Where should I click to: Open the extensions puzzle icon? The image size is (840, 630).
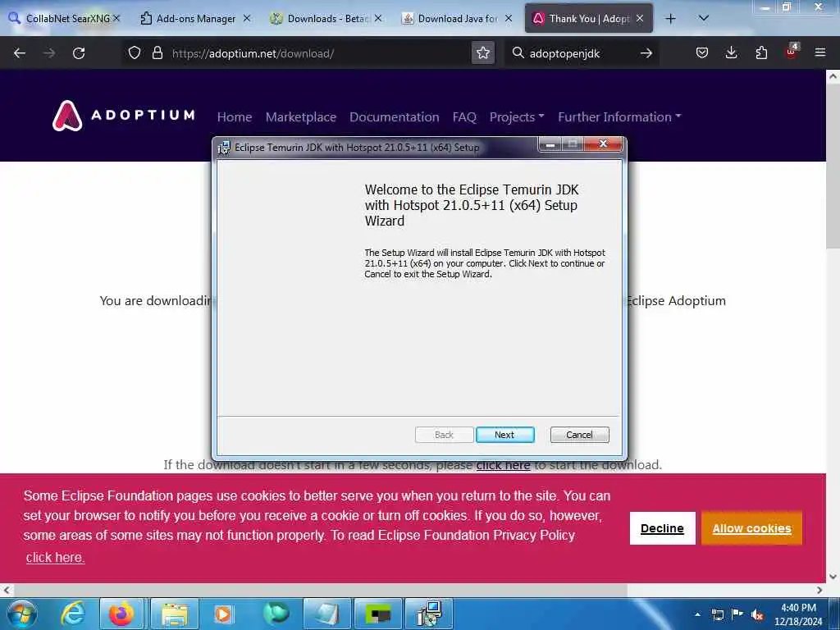[x=761, y=53]
